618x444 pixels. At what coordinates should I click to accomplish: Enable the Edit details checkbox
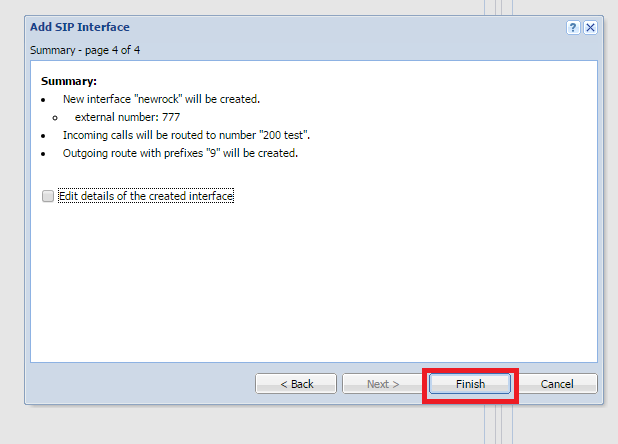pyautogui.click(x=48, y=196)
